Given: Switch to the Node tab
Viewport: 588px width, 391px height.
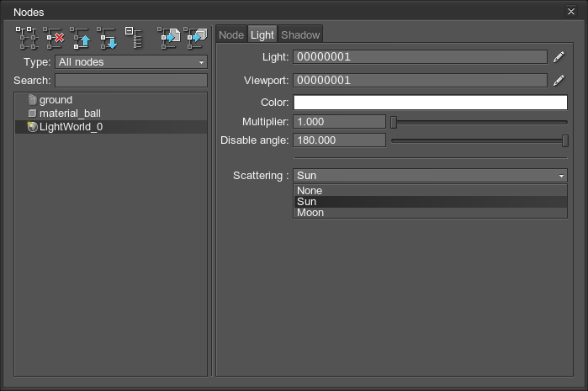Looking at the screenshot, I should 231,34.
